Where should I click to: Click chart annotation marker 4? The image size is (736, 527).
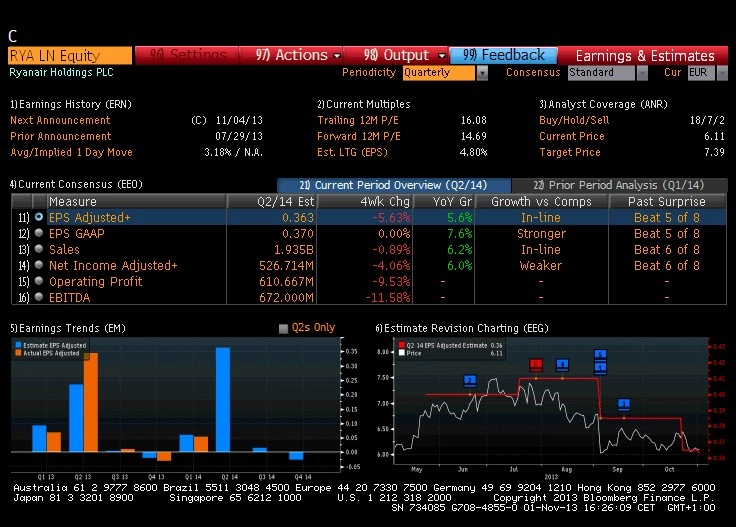(562, 364)
